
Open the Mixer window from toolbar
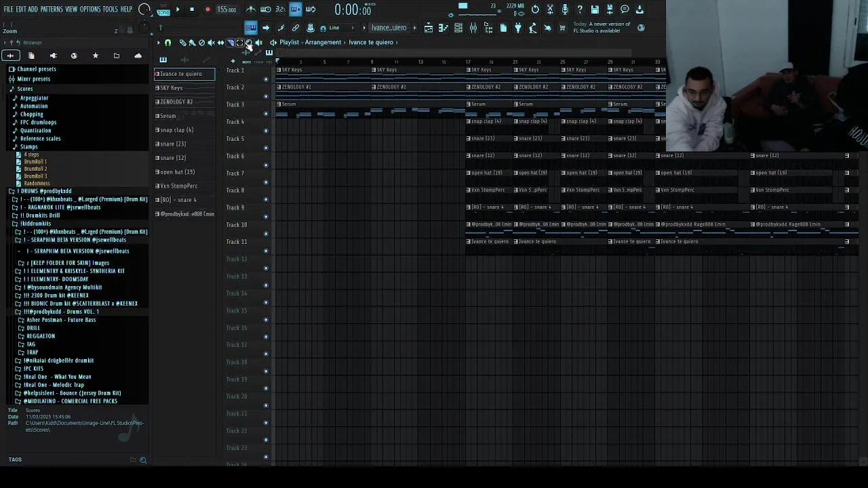(473, 28)
